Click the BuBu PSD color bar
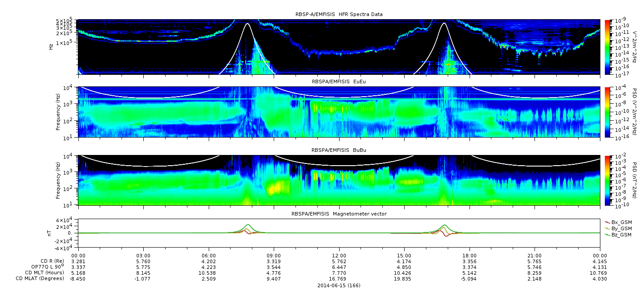Screen dimensions: 644x293 pos(608,180)
